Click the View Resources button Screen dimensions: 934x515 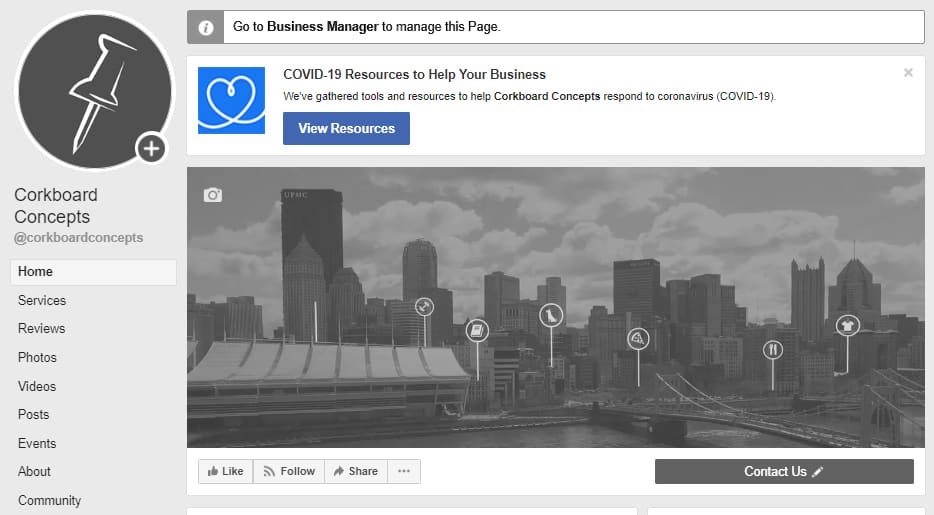click(346, 128)
